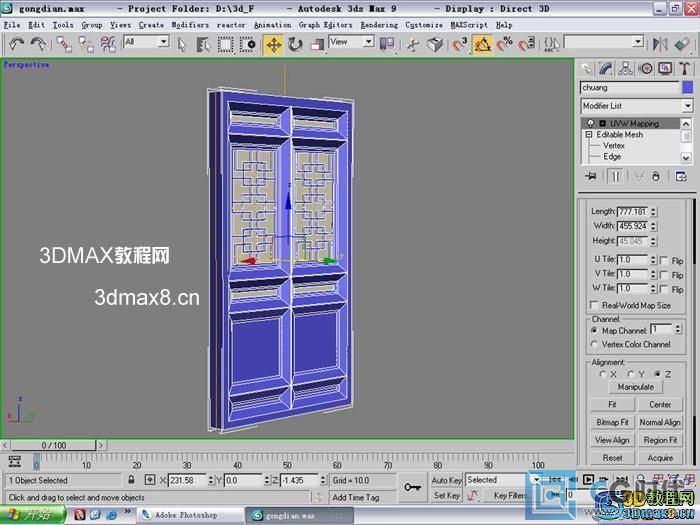
Task: Select the Select and Move tool
Action: [x=273, y=44]
